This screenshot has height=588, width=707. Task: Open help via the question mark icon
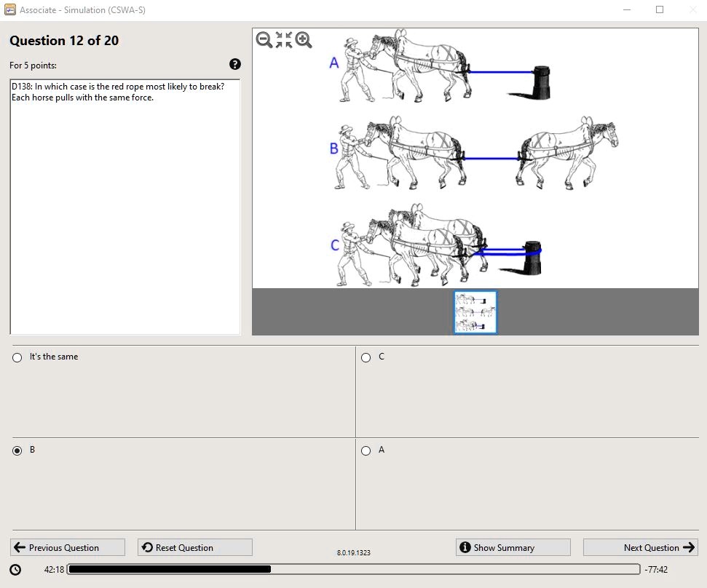point(234,64)
